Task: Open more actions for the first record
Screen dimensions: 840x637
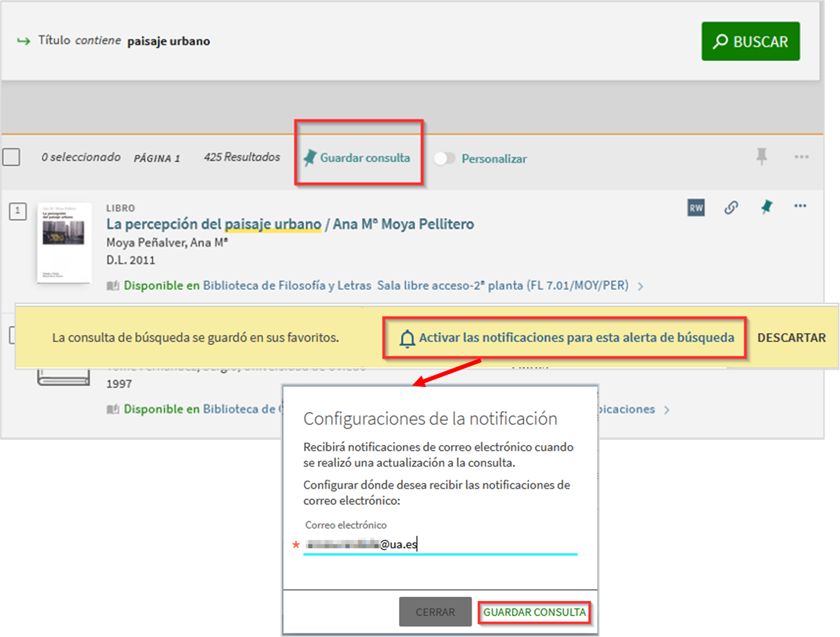Action: point(800,206)
